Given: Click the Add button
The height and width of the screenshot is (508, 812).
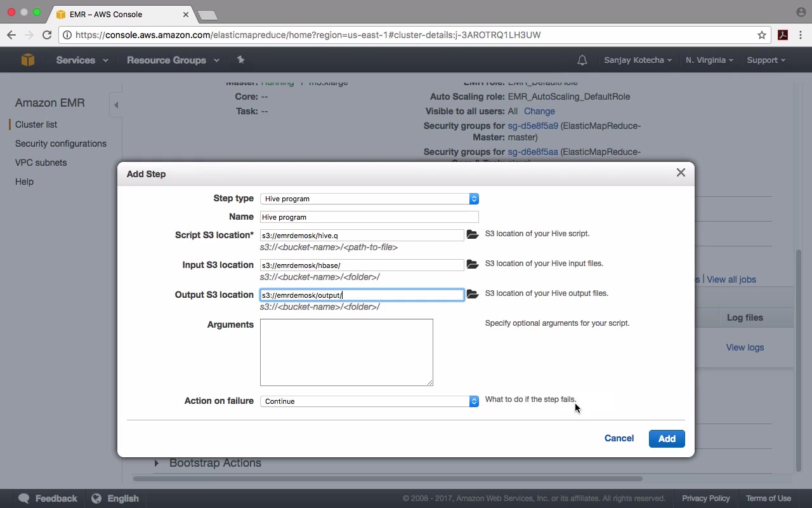Looking at the screenshot, I should 666,439.
